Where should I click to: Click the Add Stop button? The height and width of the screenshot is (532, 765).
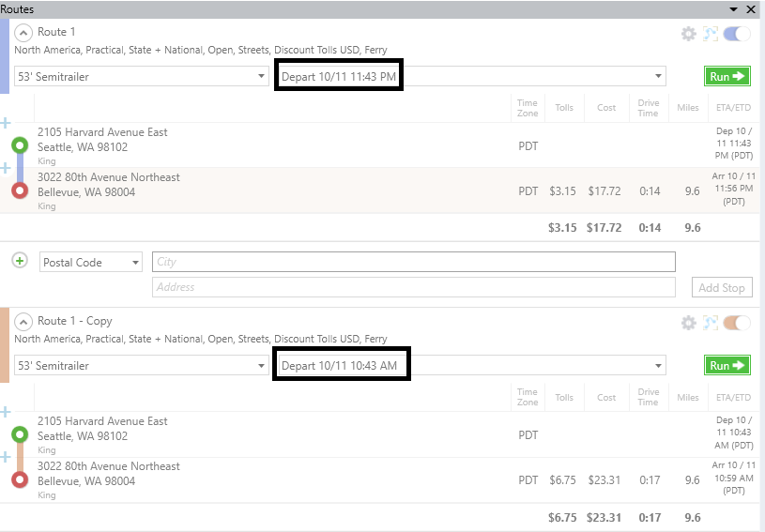click(721, 287)
